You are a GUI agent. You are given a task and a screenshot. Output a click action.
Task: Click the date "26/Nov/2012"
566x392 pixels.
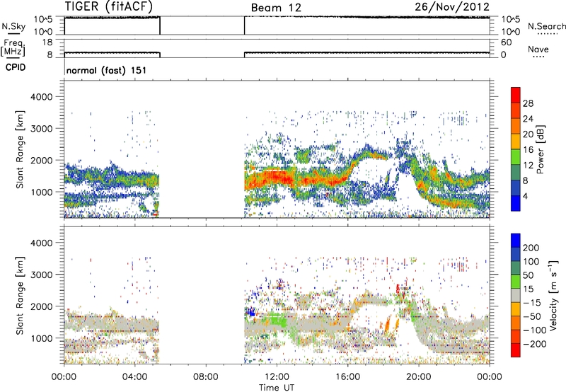point(452,6)
